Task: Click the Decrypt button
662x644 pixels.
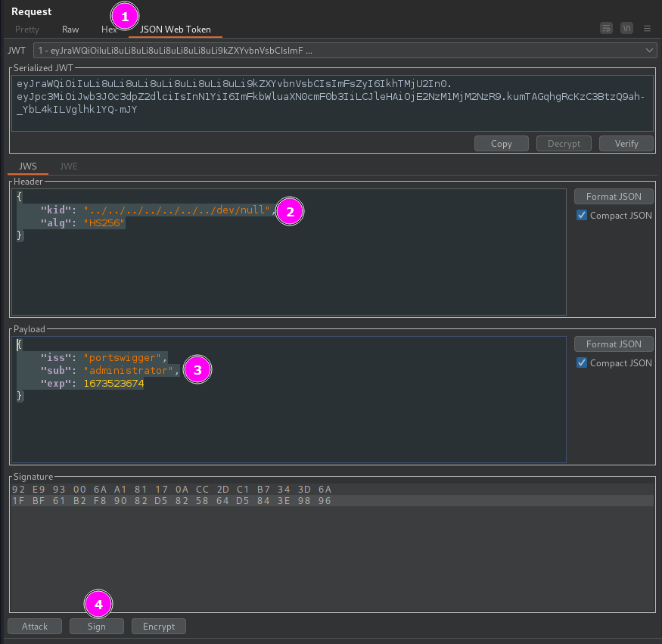Action: click(x=564, y=144)
